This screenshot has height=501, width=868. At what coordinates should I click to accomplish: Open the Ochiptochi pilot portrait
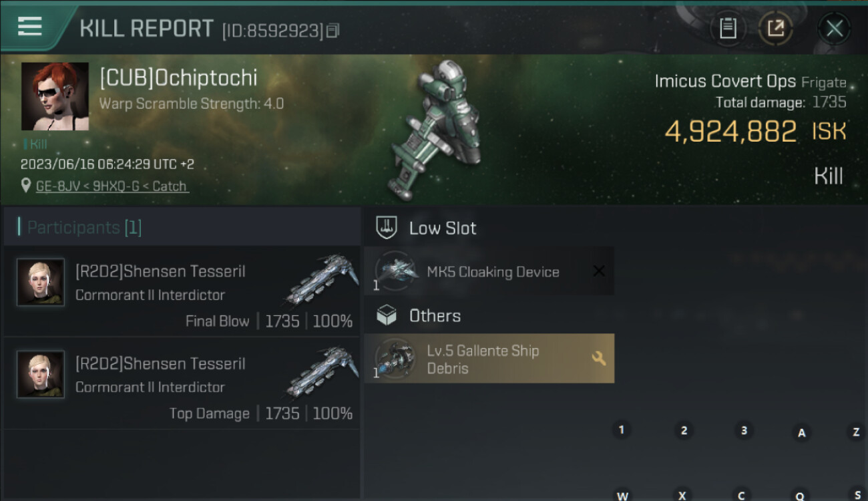[x=55, y=97]
